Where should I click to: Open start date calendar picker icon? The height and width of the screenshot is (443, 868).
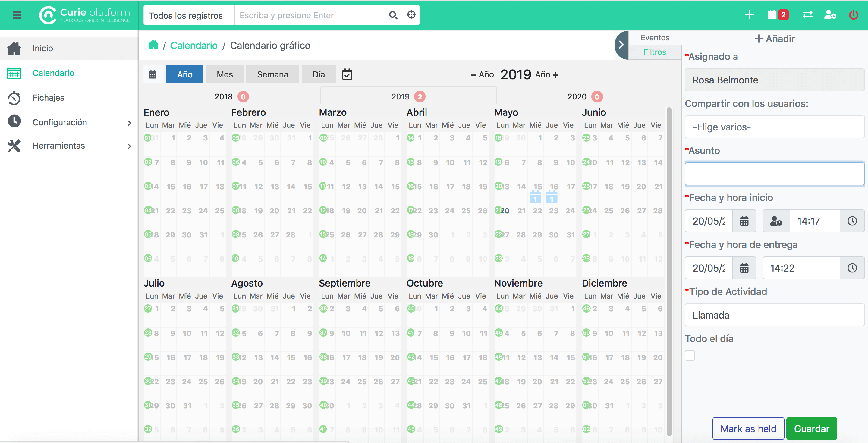pyautogui.click(x=744, y=221)
